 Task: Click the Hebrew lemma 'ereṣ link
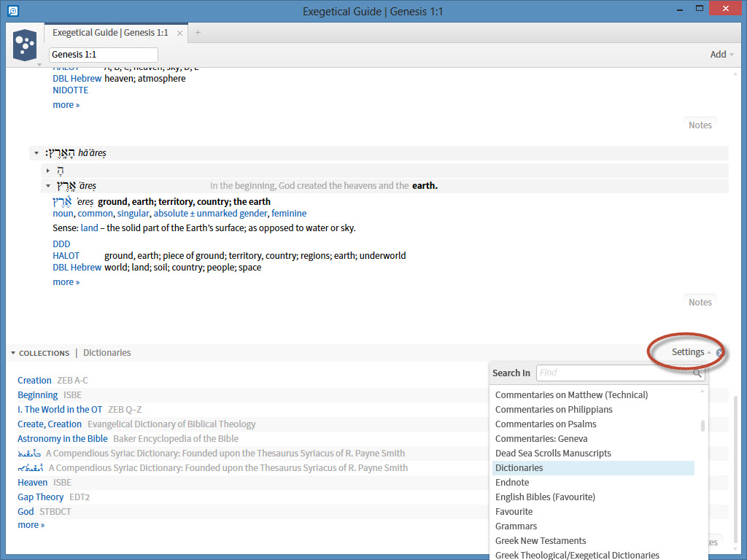pyautogui.click(x=62, y=202)
